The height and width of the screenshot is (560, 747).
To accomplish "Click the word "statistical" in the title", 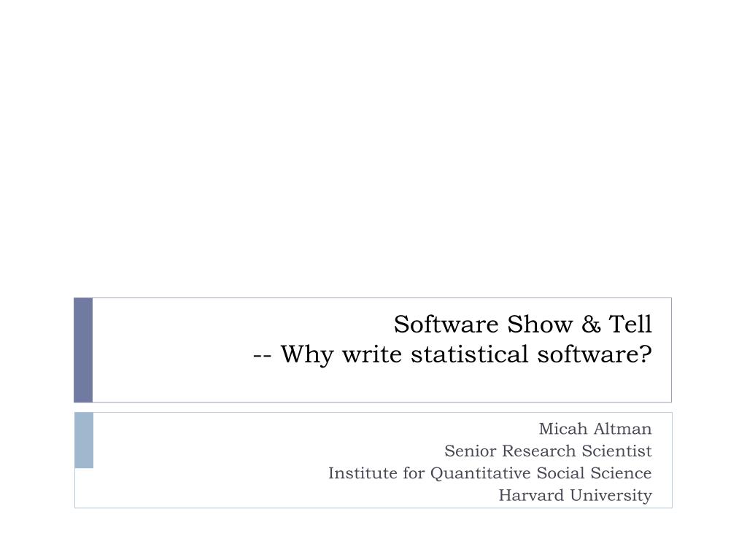I will click(469, 354).
